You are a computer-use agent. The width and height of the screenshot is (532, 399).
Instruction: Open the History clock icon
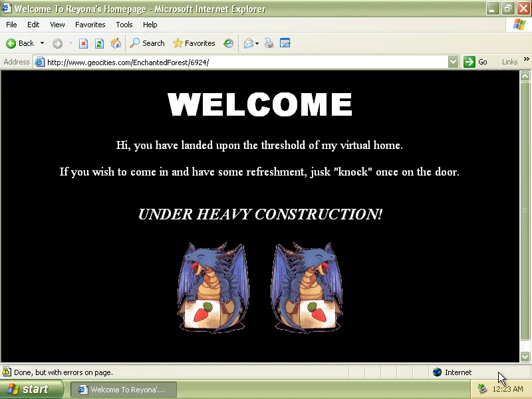tap(228, 43)
